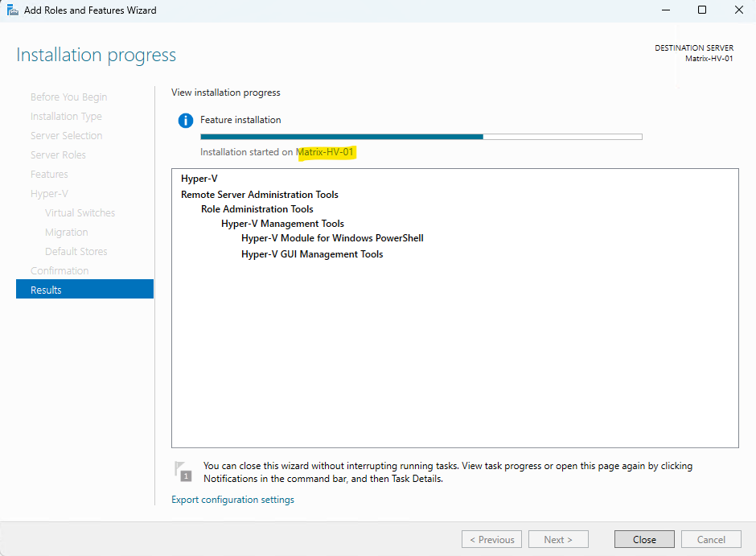The width and height of the screenshot is (756, 556).
Task: Click the feature installation progress bar
Action: coord(421,137)
